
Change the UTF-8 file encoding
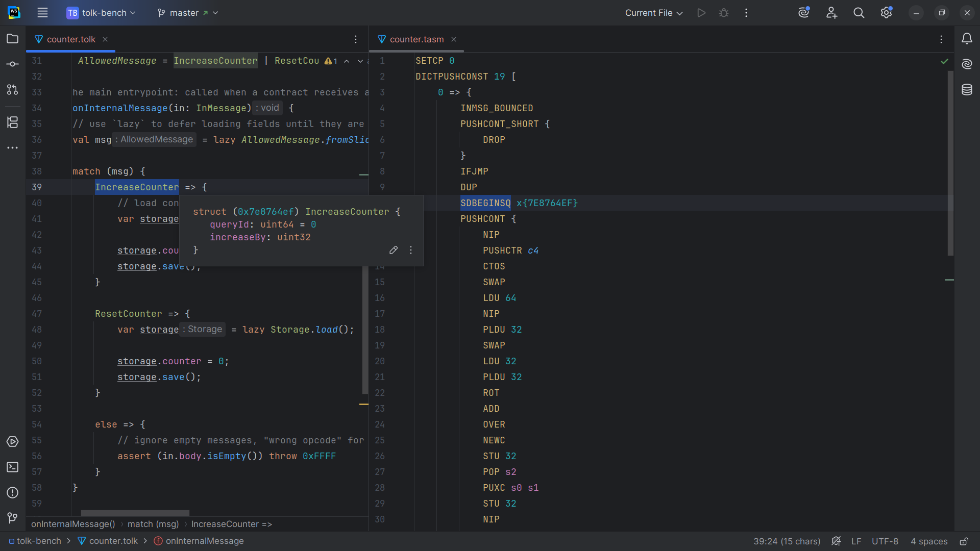click(x=885, y=541)
